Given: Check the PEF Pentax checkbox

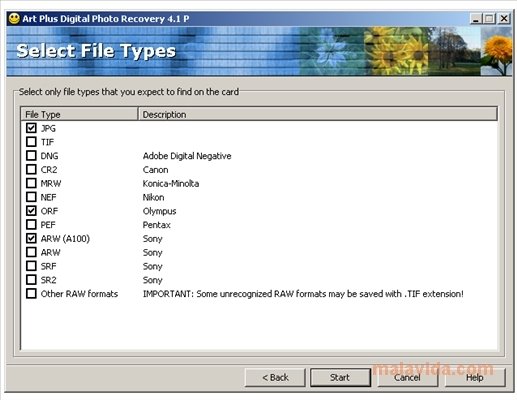Looking at the screenshot, I should (31, 224).
